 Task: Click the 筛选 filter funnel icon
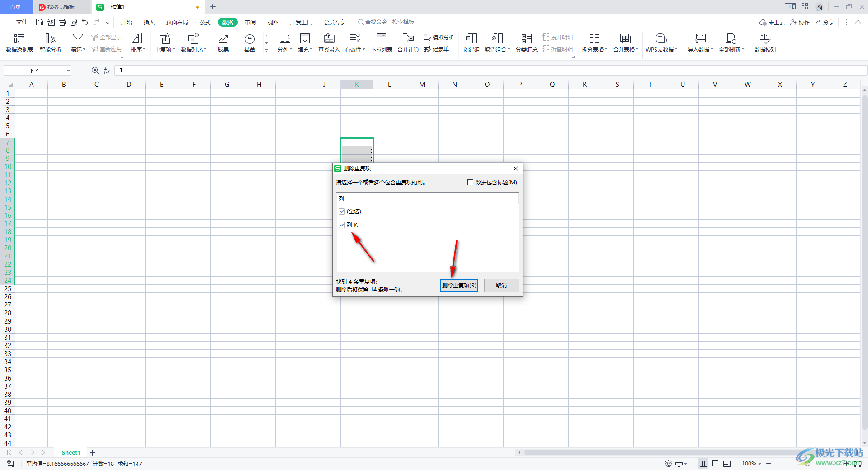[78, 39]
